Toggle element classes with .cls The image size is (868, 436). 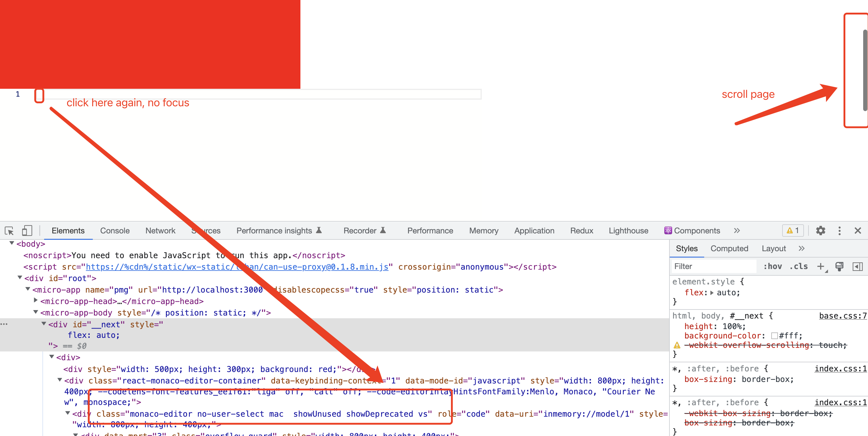click(798, 266)
